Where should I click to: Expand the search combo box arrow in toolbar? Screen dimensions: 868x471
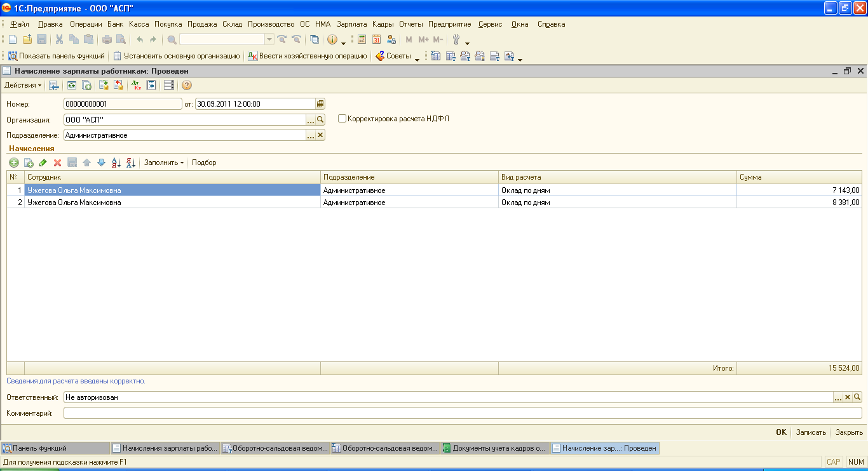pos(269,39)
